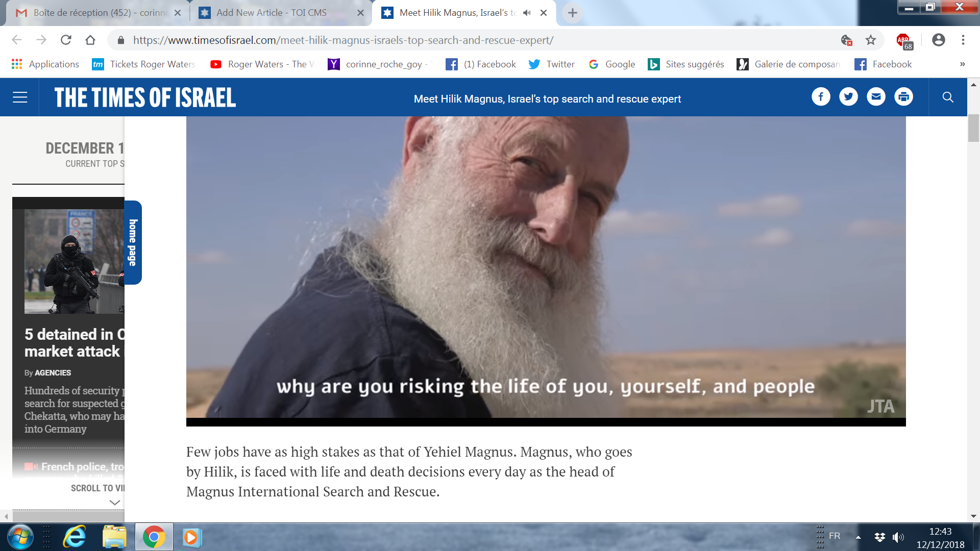Open the browser home page
The height and width of the screenshot is (551, 980).
click(90, 40)
